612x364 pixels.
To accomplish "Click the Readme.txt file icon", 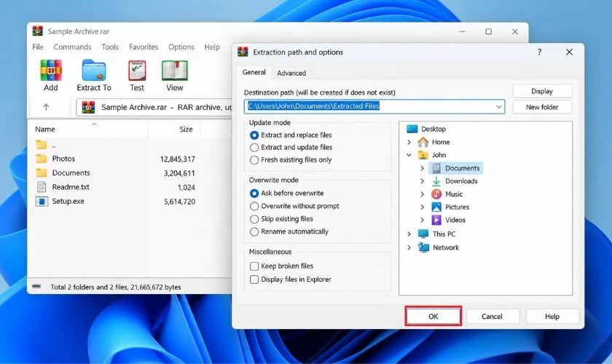I will (x=42, y=187).
